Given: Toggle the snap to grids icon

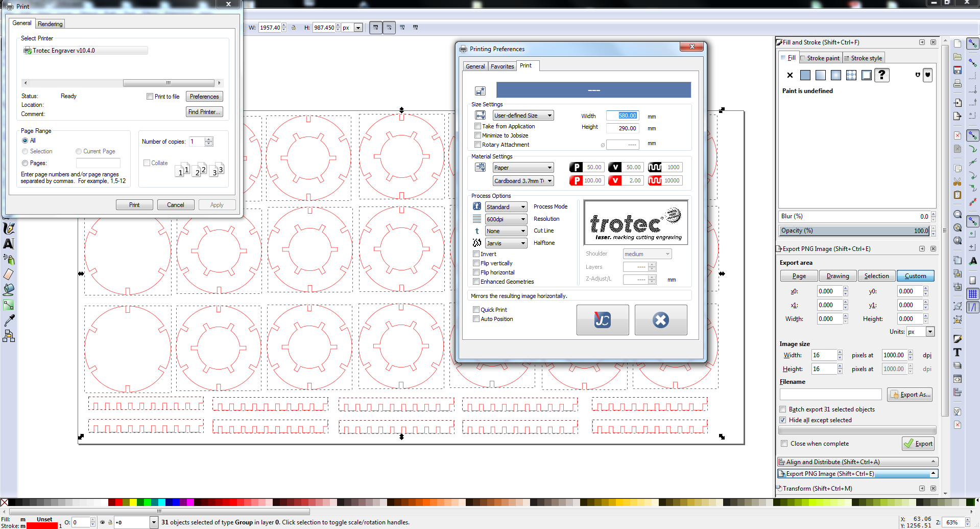Looking at the screenshot, I should pos(973,294).
